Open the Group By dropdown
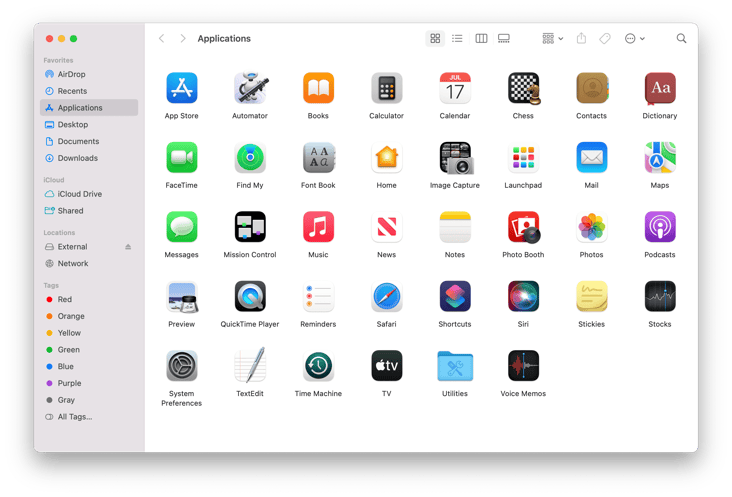Viewport: 732px width, 497px height. [x=553, y=38]
